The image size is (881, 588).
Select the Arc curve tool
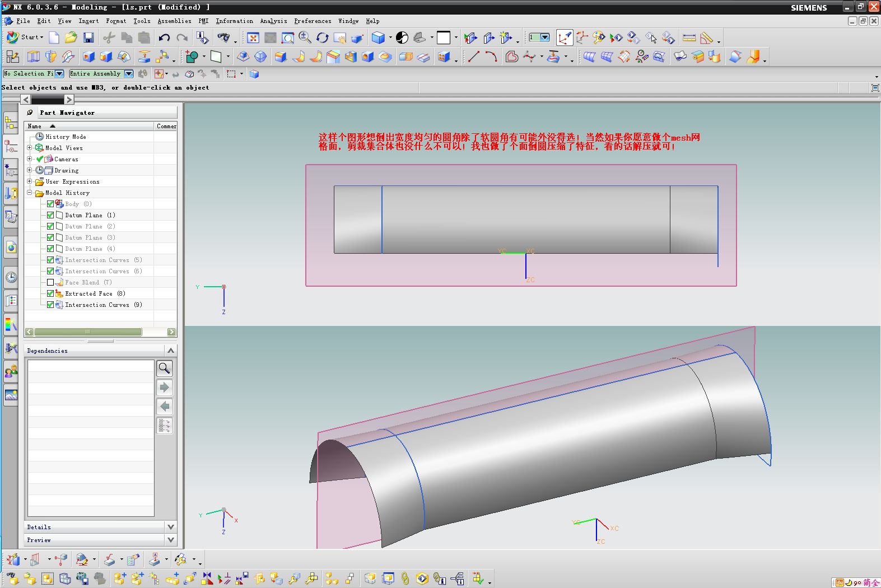tap(491, 57)
